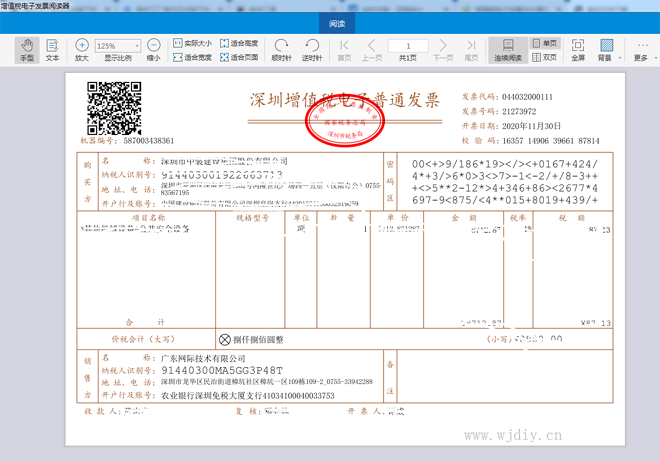Viewport: 660px width, 462px height.
Task: Click the page number input field
Action: [408, 46]
